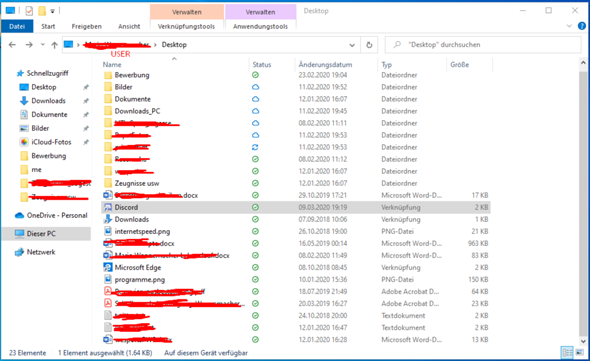Click the 963 KB size cell
The width and height of the screenshot is (590, 361).
pos(478,243)
